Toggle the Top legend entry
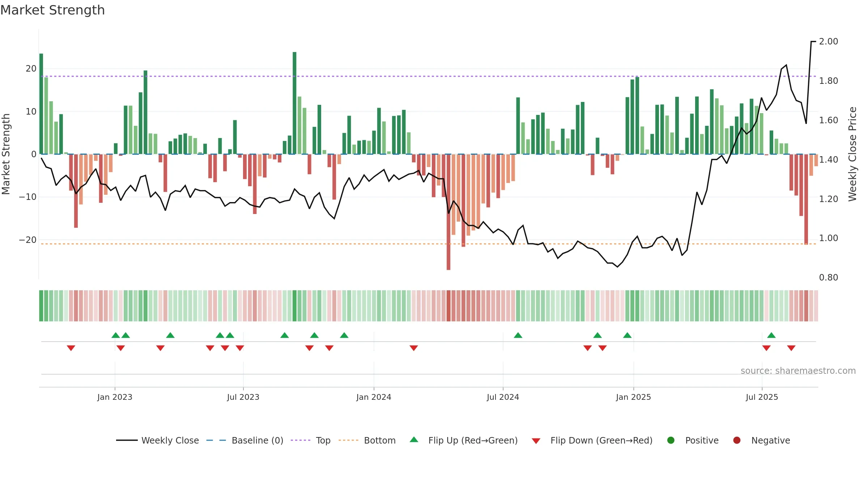The height and width of the screenshot is (488, 868). pyautogui.click(x=310, y=440)
